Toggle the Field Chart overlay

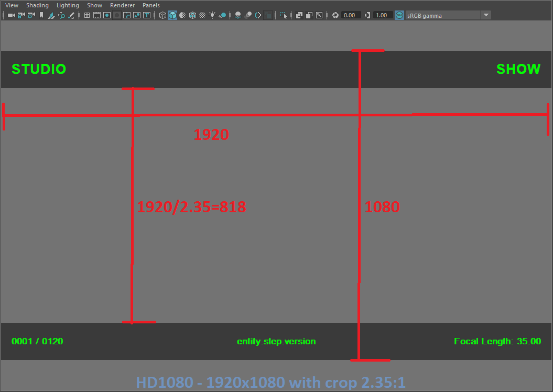pyautogui.click(x=127, y=15)
